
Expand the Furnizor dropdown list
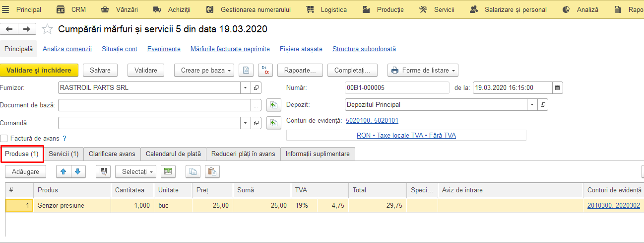pyautogui.click(x=246, y=87)
